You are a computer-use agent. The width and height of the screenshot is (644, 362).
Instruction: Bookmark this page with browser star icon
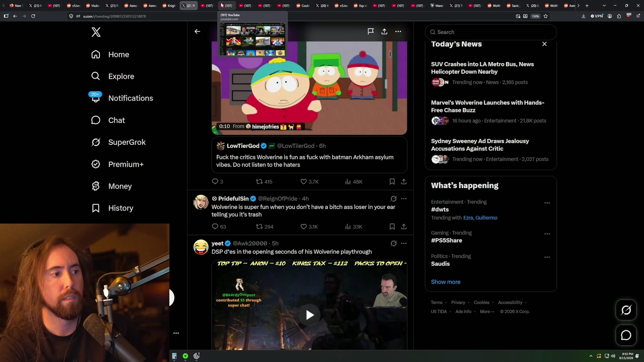tap(546, 16)
